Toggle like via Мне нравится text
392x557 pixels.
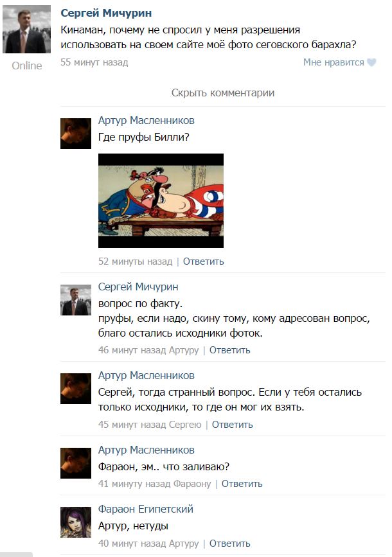334,62
